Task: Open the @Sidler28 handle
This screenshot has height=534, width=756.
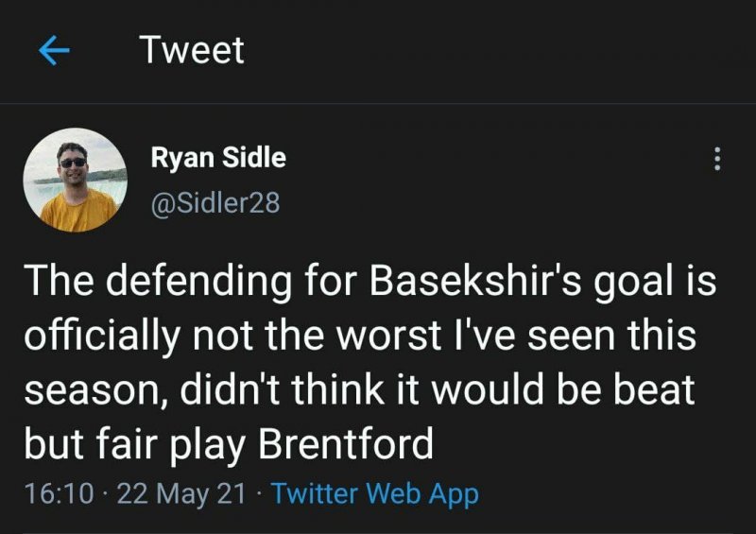Action: [215, 201]
